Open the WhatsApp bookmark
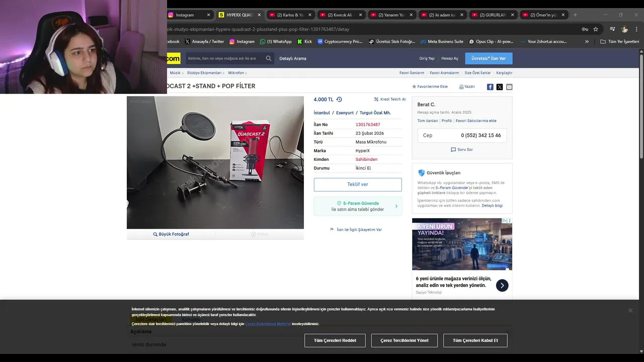 click(276, 42)
